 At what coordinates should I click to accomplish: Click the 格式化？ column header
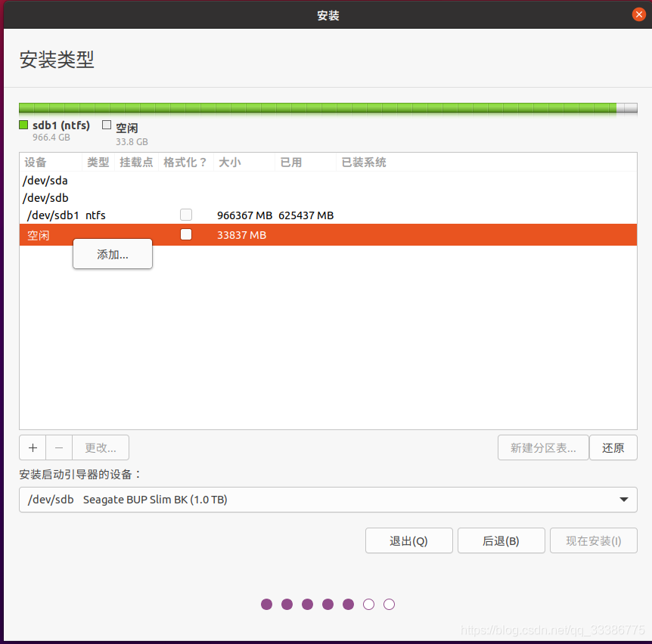[x=185, y=162]
